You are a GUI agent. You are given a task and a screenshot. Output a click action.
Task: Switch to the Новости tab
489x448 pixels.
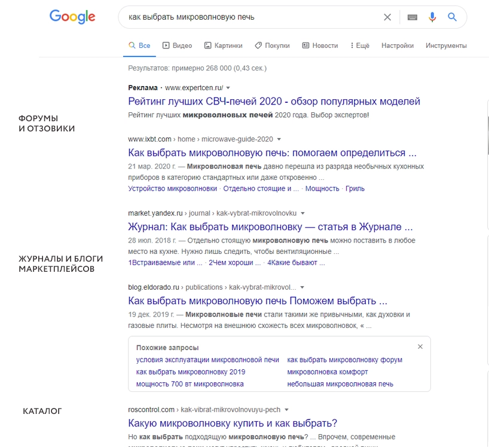point(320,45)
